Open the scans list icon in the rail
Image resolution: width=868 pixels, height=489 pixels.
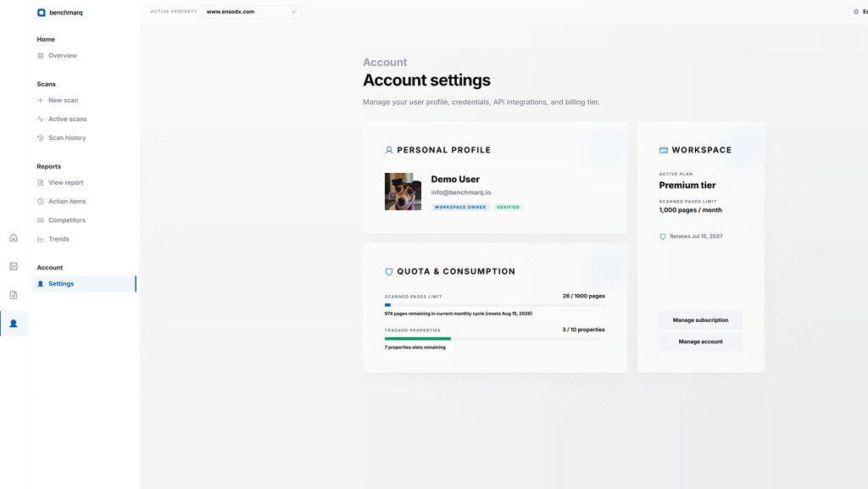pyautogui.click(x=14, y=267)
